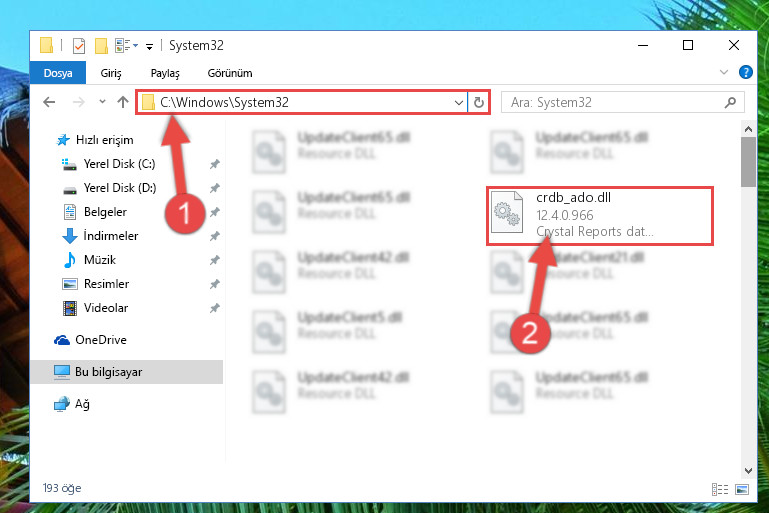Click the Up one level arrow
Viewport: 769px width, 513px height.
coord(123,102)
